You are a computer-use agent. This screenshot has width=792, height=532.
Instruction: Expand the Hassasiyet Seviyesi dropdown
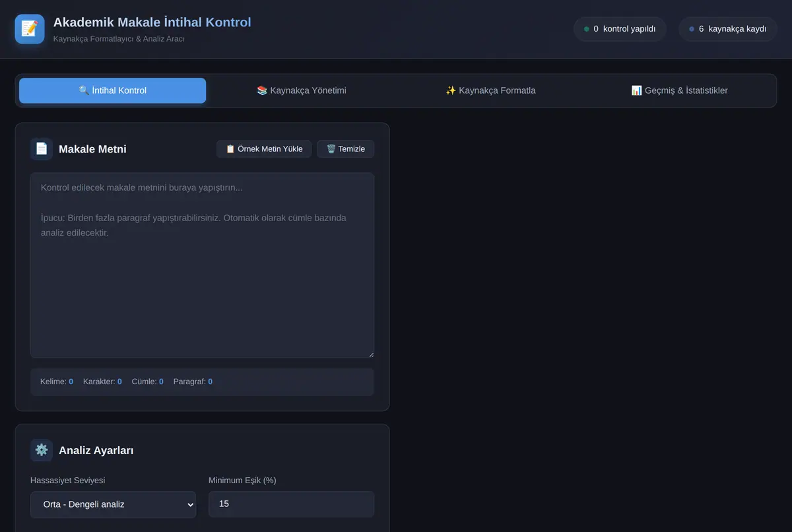click(x=113, y=504)
